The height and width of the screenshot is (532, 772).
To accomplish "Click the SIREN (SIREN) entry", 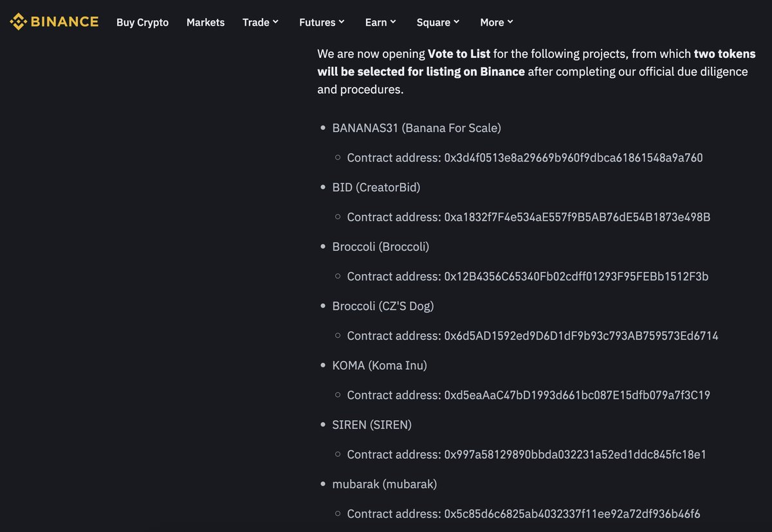I will pyautogui.click(x=372, y=425).
